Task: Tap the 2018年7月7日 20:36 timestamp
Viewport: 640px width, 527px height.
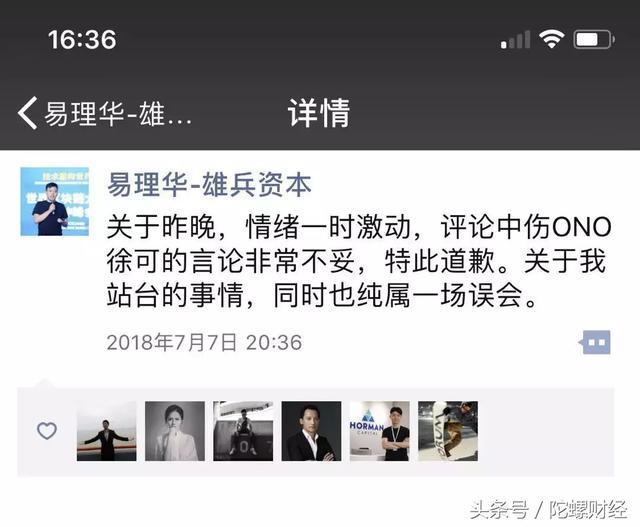Action: tap(204, 342)
